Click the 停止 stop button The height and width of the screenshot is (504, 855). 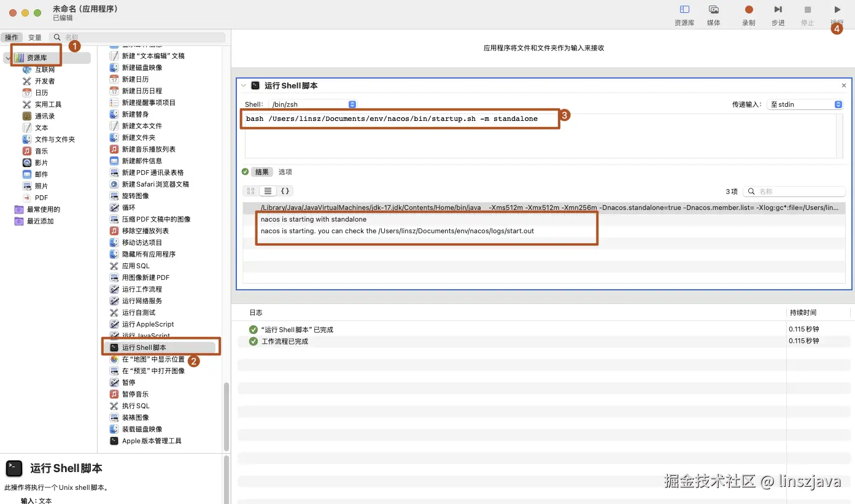coord(808,15)
